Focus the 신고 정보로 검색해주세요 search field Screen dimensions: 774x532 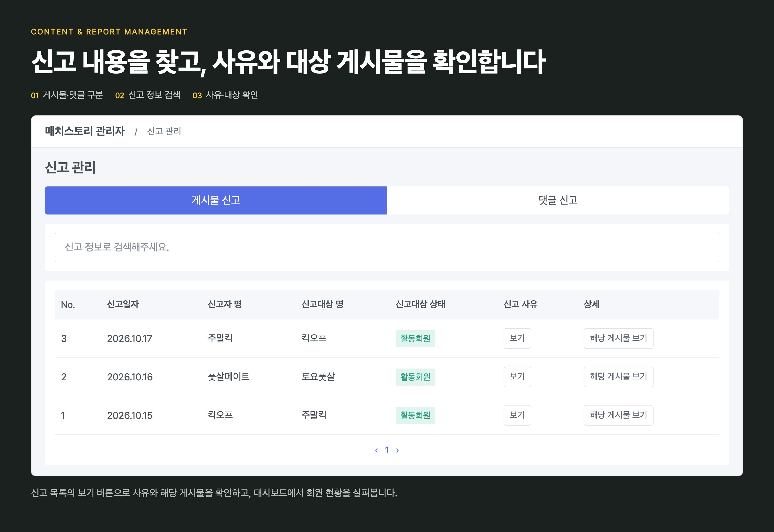pos(387,247)
